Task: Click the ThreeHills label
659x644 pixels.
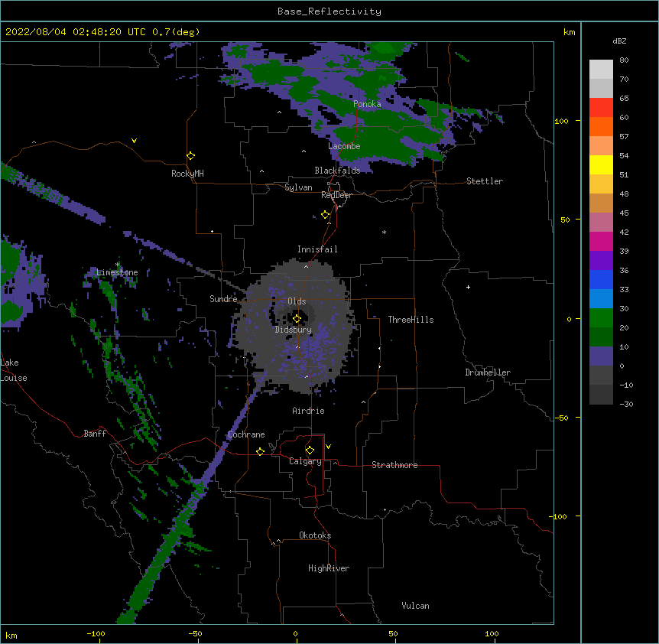Action: [411, 320]
